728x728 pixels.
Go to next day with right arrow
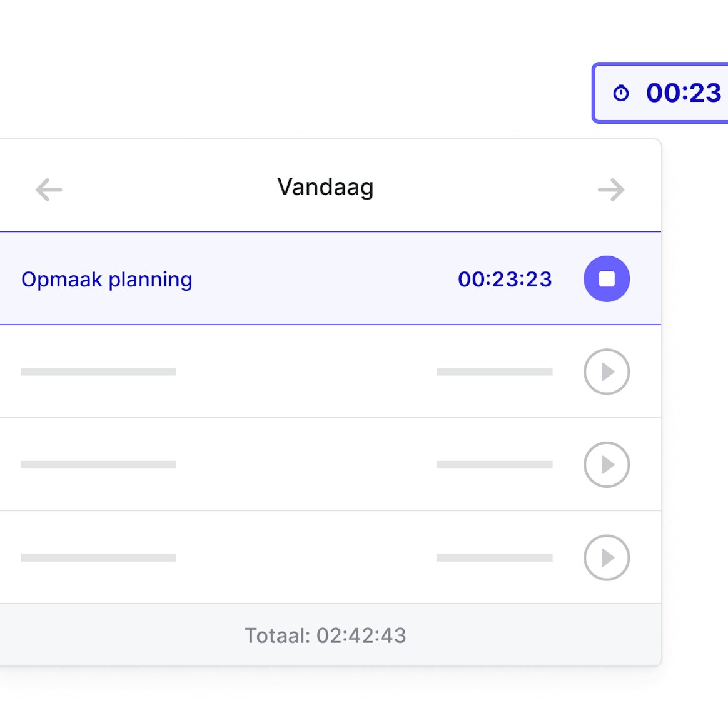click(610, 190)
